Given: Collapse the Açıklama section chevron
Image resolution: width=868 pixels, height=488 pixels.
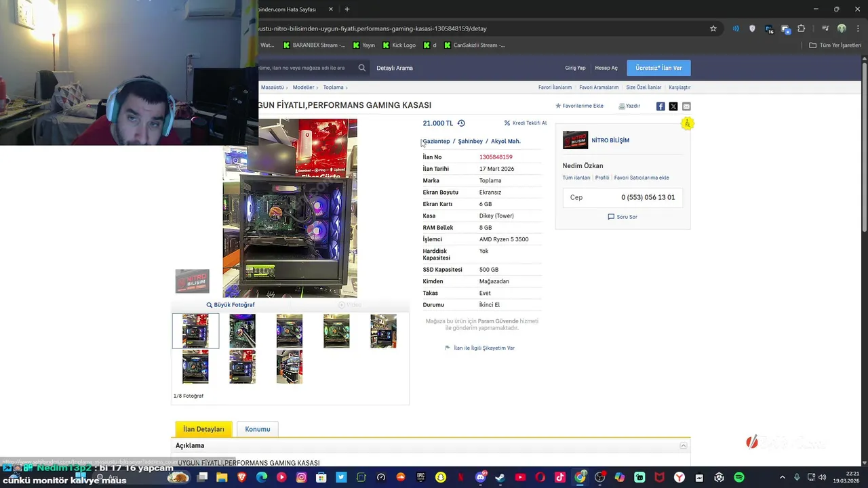Looking at the screenshot, I should pos(684,445).
